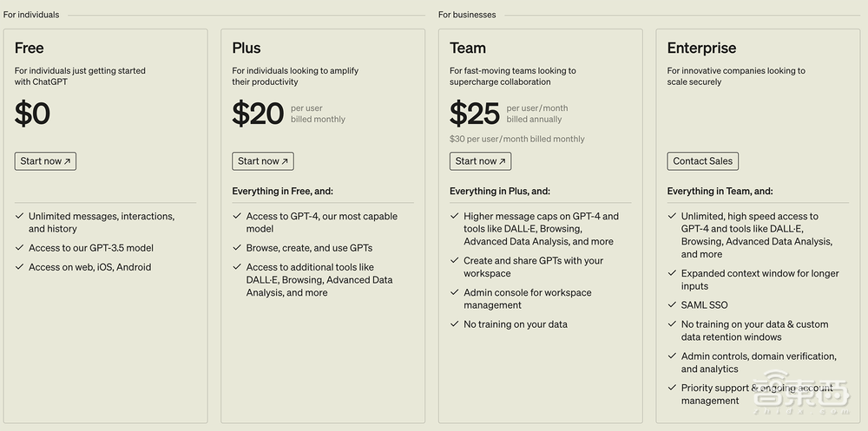Select the Enterprise plan title
This screenshot has height=431, width=868.
point(701,49)
